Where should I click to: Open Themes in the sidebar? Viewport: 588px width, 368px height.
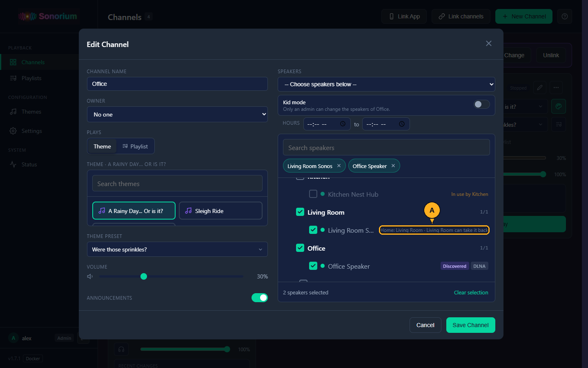click(x=40, y=112)
